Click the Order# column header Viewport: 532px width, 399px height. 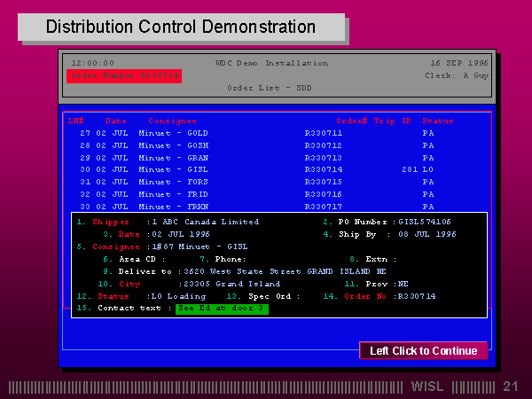point(352,121)
